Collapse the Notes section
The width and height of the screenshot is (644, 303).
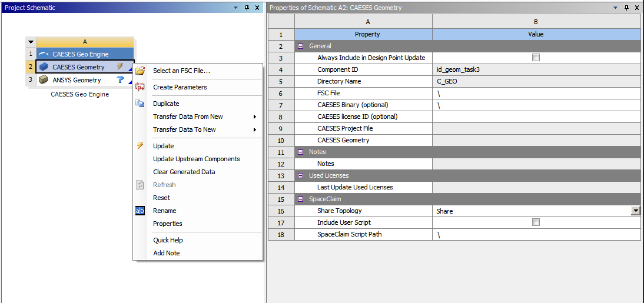(301, 152)
